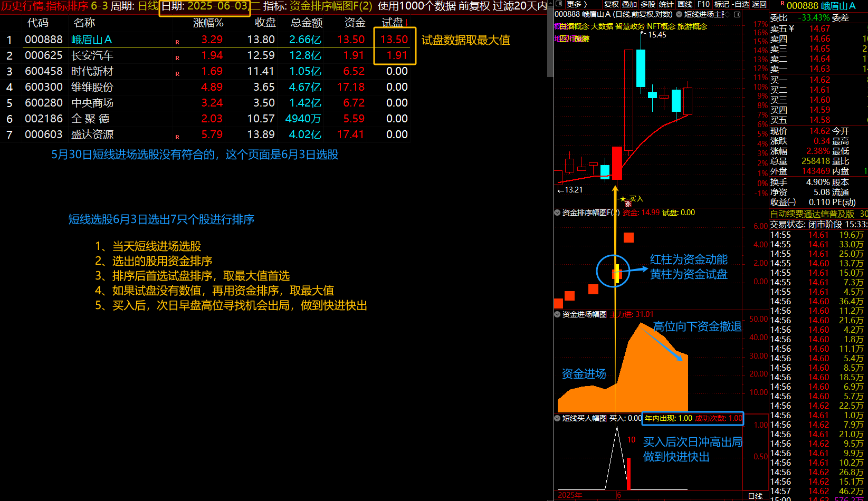Viewport: 868px width, 501px height.
Task: Click the 日期: 2025-06-03 date field
Action: (205, 6)
